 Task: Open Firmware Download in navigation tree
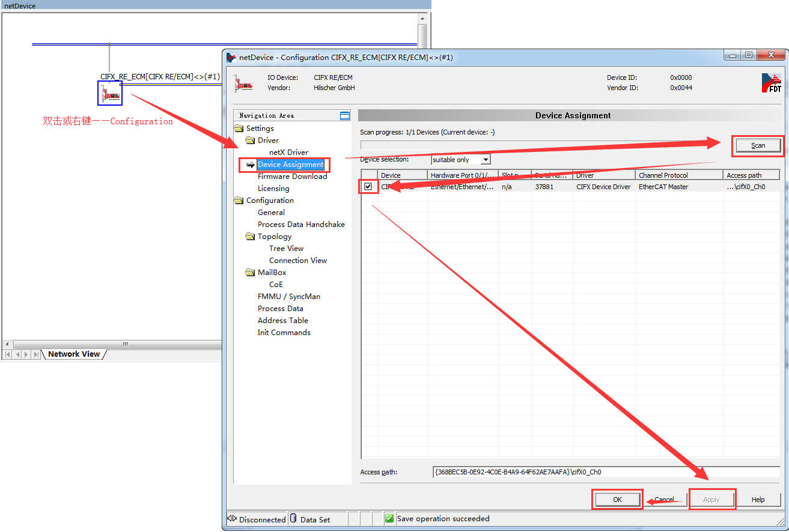pyautogui.click(x=293, y=176)
